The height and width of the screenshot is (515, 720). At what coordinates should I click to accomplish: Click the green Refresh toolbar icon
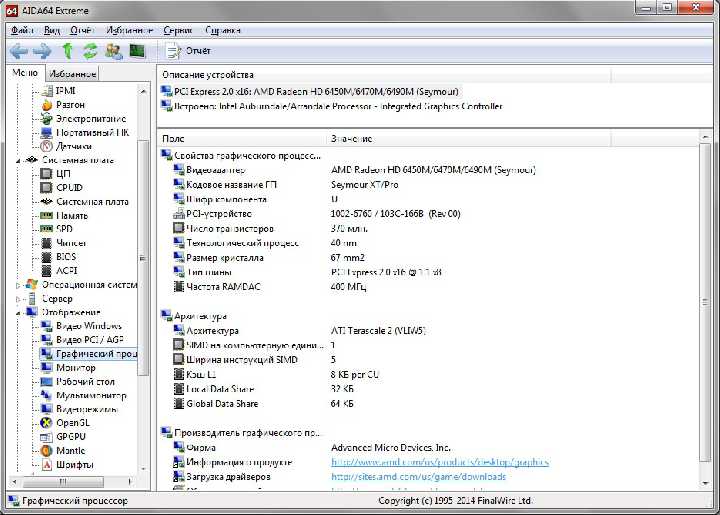click(x=90, y=51)
